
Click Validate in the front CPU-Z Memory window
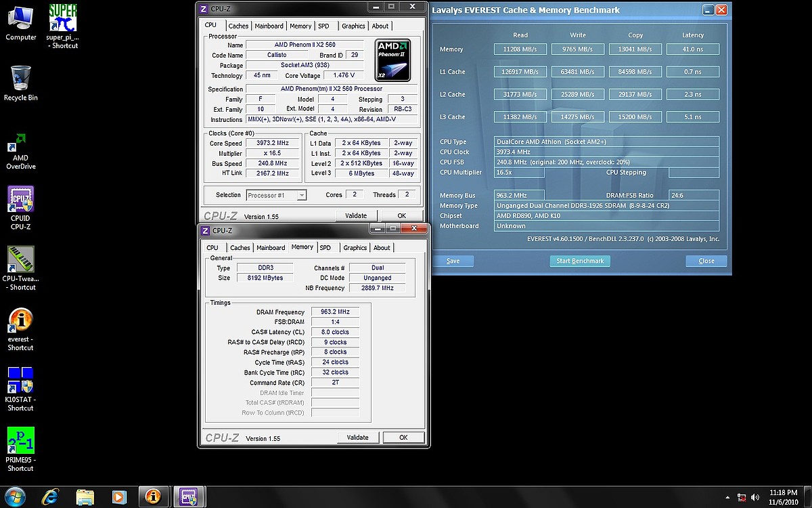pyautogui.click(x=358, y=438)
